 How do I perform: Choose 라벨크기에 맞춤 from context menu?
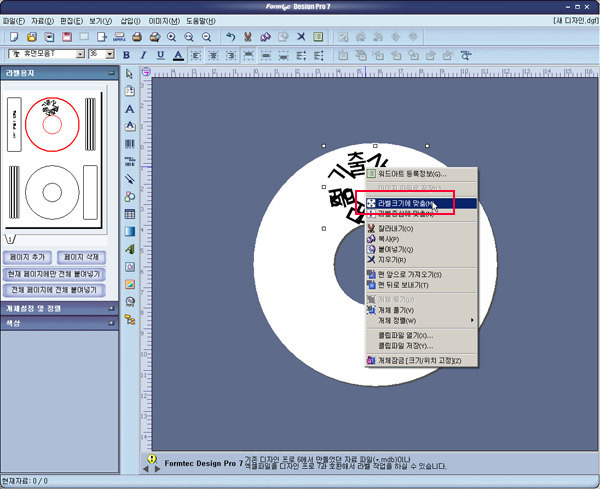405,203
